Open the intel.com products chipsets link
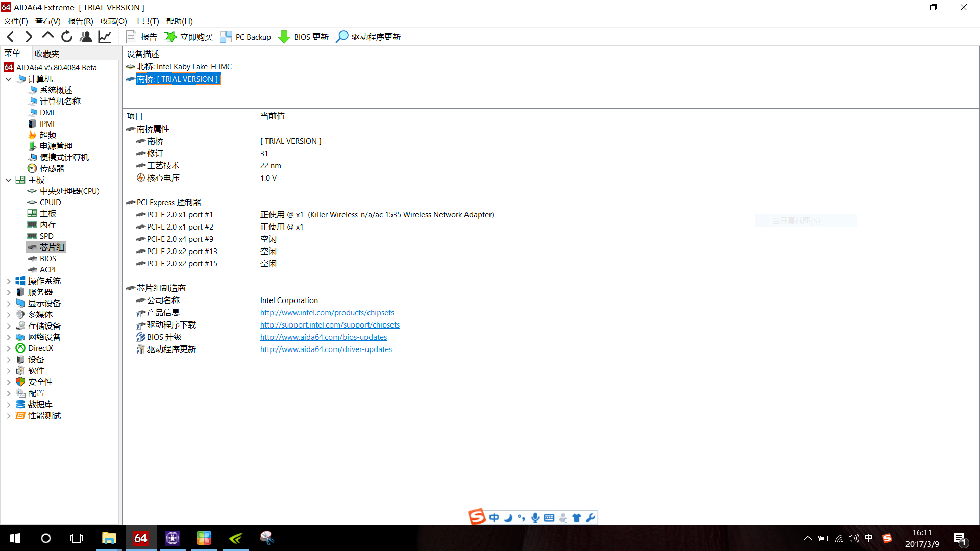 (327, 313)
